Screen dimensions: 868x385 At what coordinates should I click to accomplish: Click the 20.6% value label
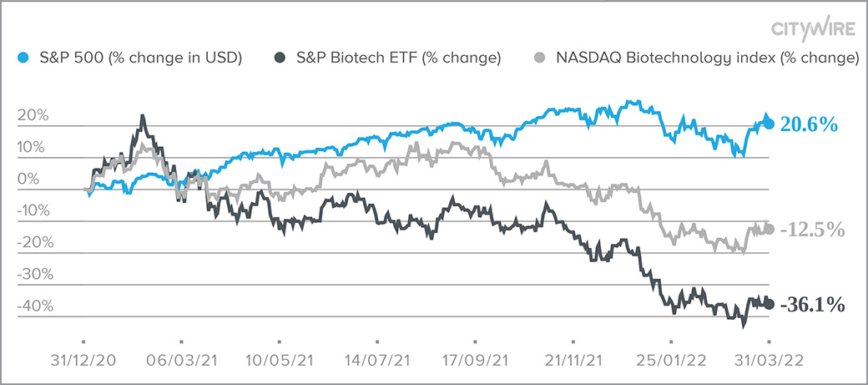(809, 124)
